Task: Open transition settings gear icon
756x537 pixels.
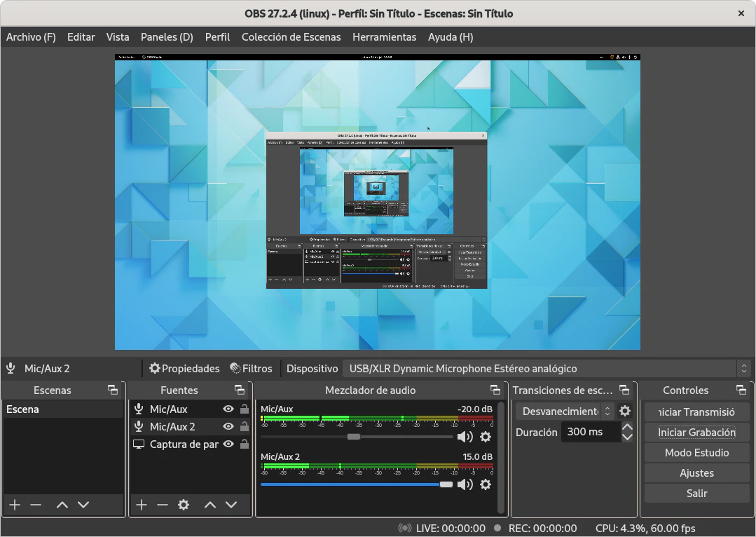Action: point(625,412)
